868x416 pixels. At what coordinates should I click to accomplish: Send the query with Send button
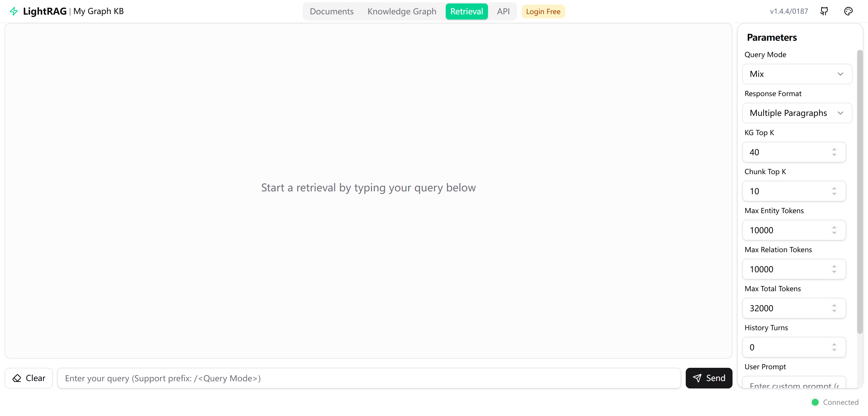709,378
